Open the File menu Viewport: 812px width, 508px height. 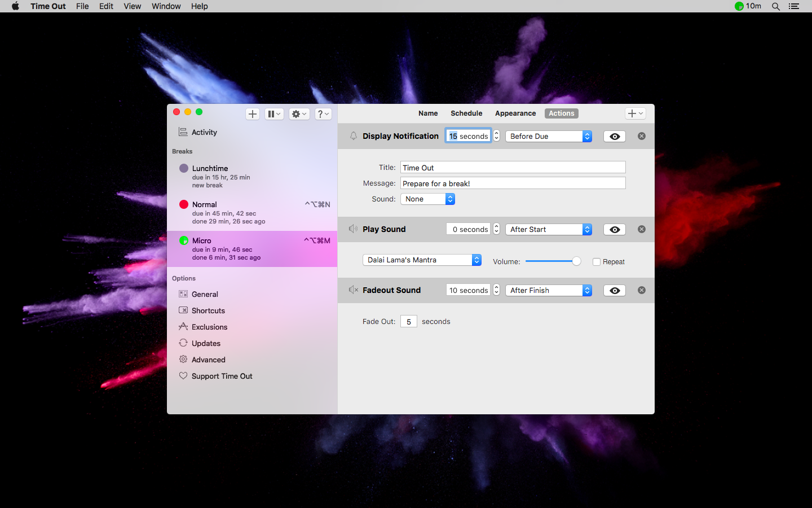coord(82,6)
